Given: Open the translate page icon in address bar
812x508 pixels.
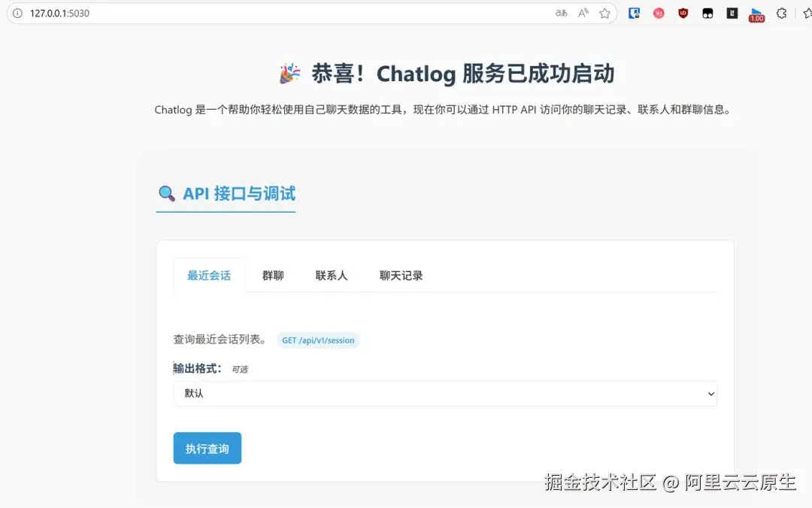Looking at the screenshot, I should click(561, 13).
